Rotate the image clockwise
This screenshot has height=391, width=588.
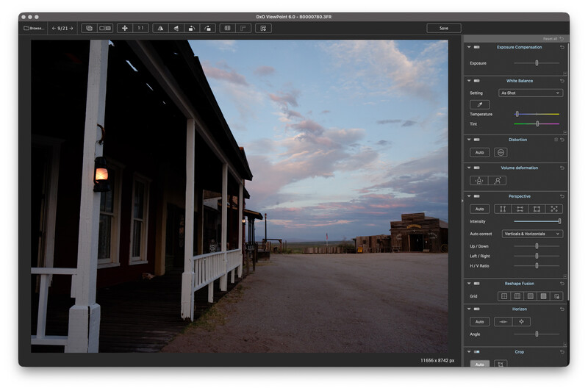(x=208, y=28)
